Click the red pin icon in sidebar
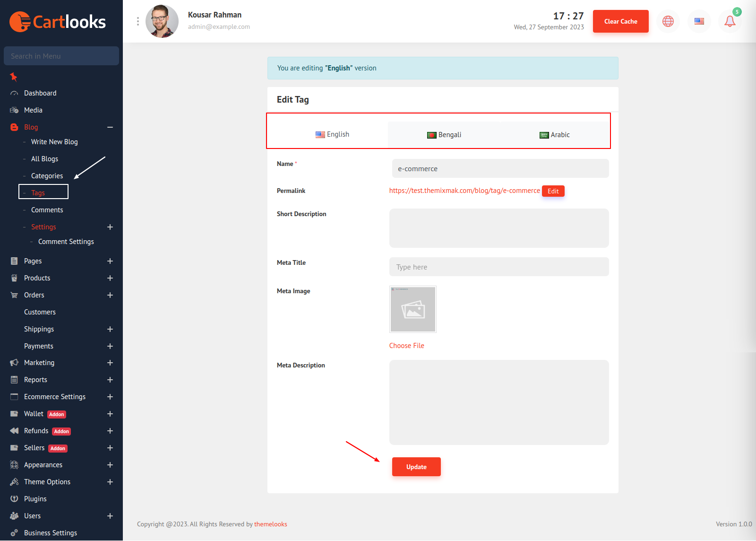Viewport: 756px width, 541px height. [x=14, y=77]
